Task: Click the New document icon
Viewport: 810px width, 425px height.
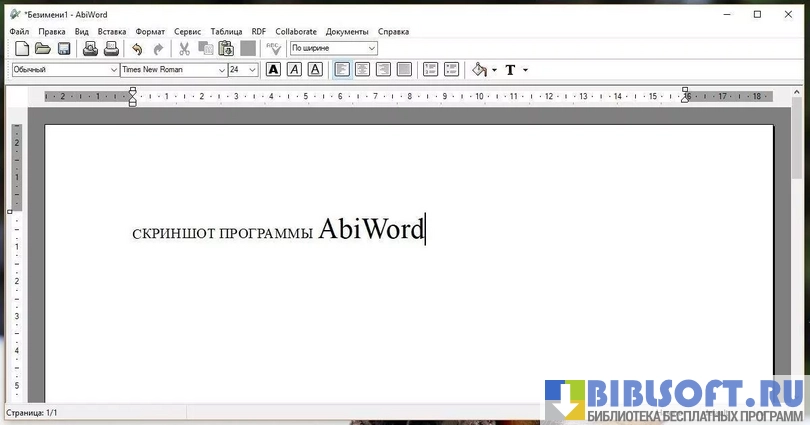Action: click(x=21, y=48)
